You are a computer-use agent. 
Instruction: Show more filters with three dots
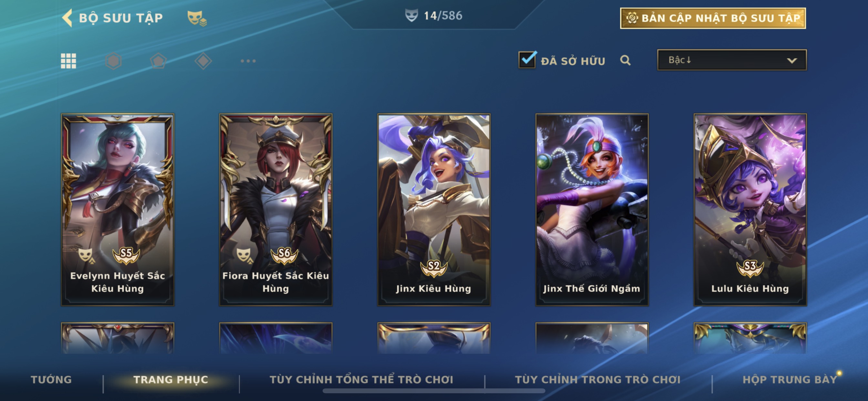click(248, 61)
